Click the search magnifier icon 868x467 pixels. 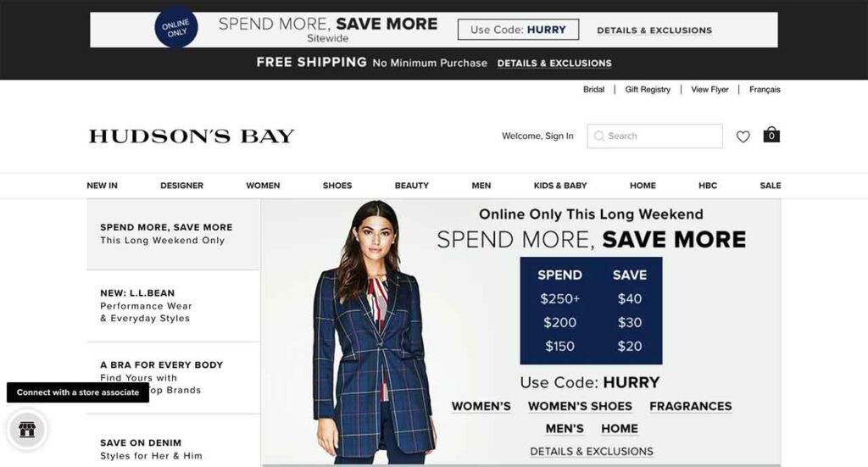599,136
